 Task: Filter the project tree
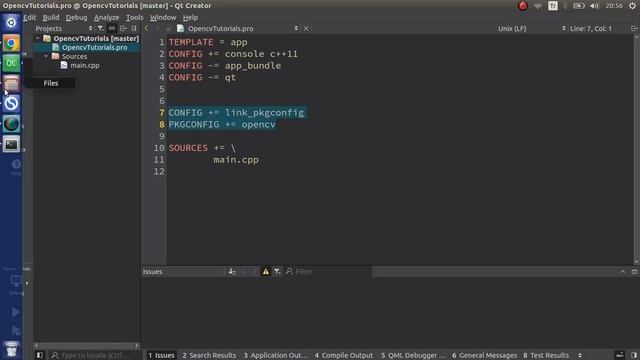click(100, 29)
